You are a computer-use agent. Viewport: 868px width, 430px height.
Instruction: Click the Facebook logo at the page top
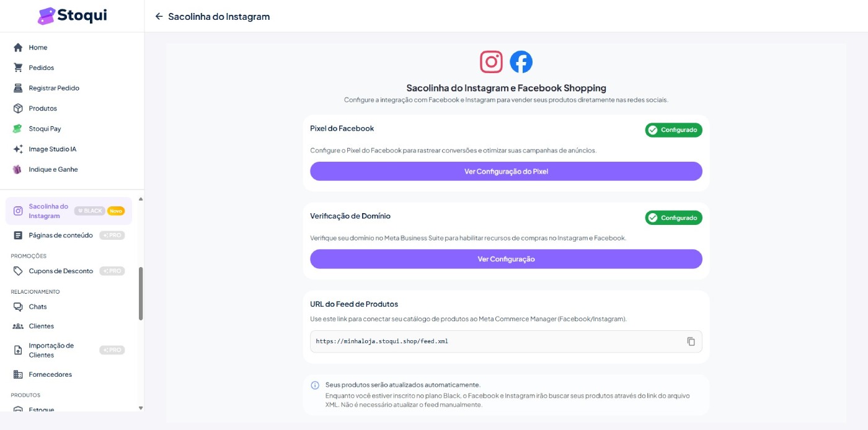(521, 61)
